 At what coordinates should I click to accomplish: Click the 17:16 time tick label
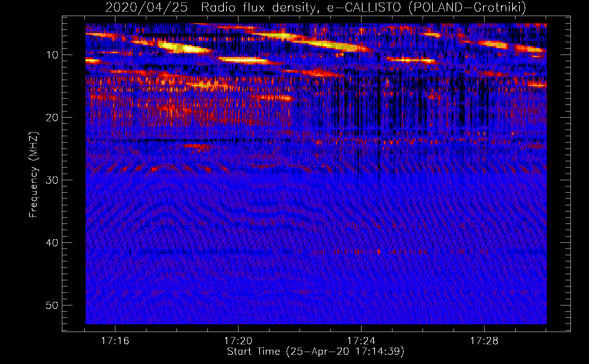[x=115, y=341]
